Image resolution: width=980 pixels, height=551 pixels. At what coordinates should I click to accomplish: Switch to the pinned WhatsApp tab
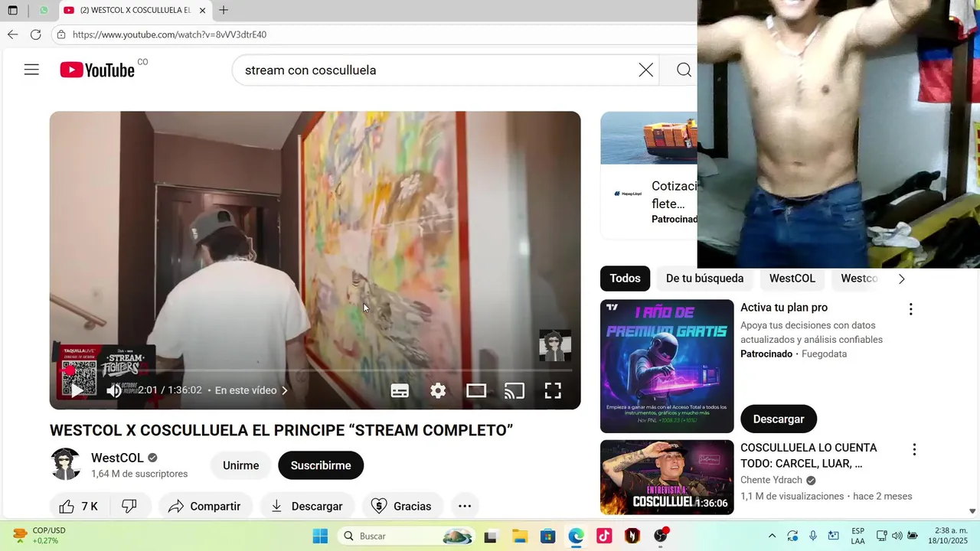(44, 10)
